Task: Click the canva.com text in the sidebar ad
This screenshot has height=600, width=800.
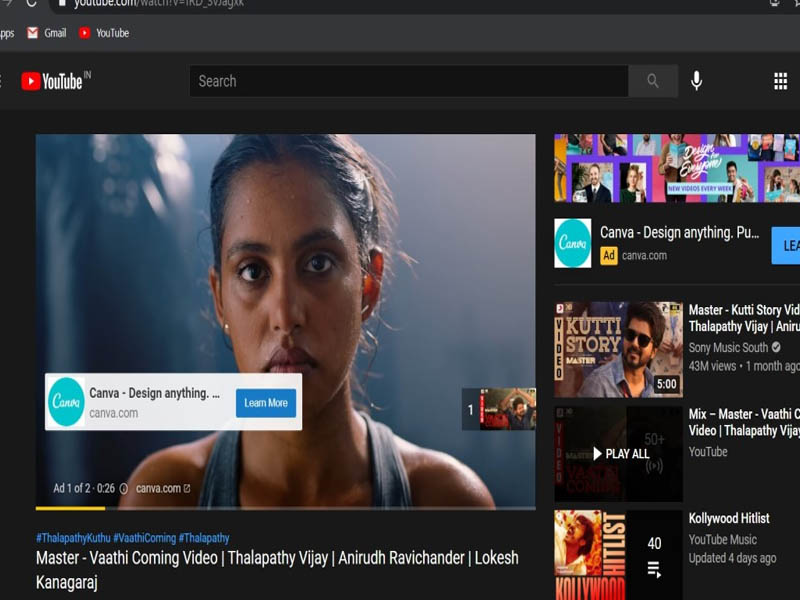Action: [x=644, y=255]
